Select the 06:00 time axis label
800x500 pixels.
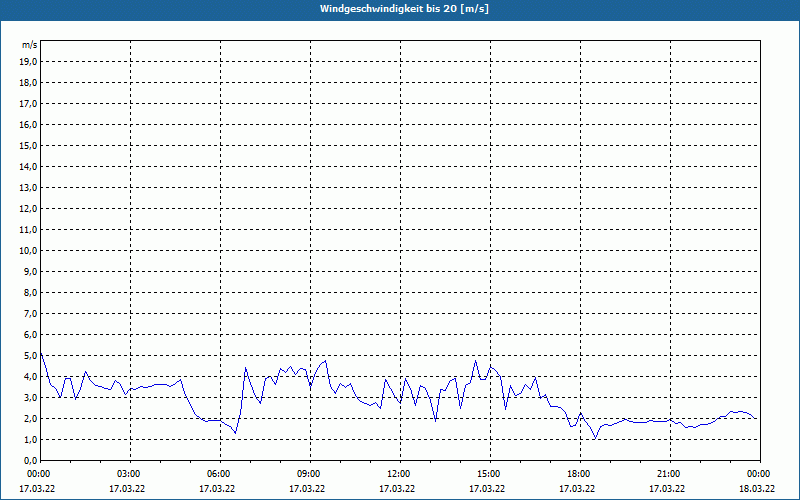coord(219,474)
